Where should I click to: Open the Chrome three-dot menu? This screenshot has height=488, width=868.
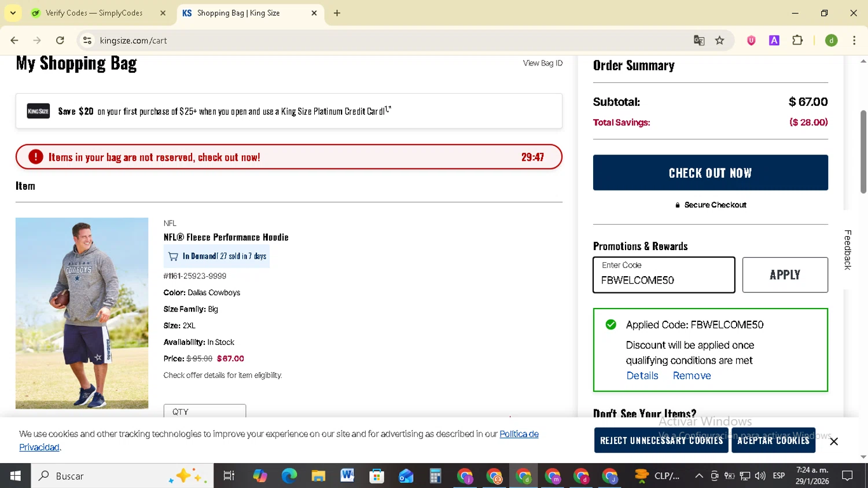click(x=854, y=41)
